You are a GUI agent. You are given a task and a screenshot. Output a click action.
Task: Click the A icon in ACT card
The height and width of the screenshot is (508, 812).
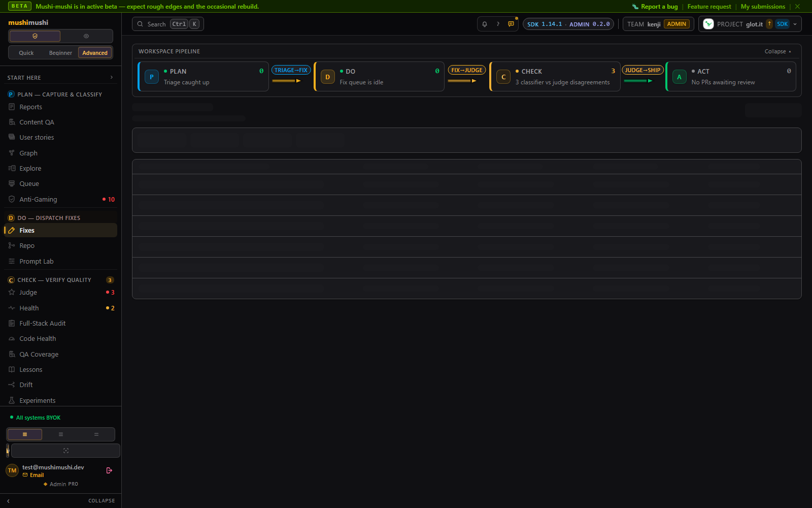point(679,77)
